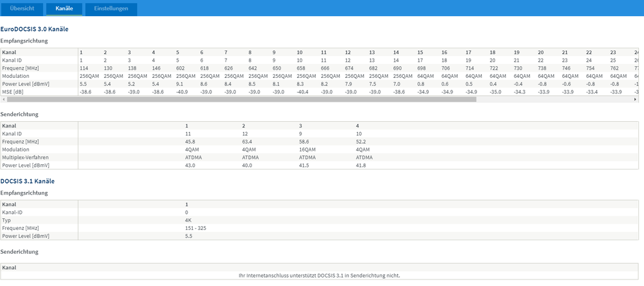Click the frequency value 666
Image resolution: width=644 pixels, height=286 pixels.
326,68
